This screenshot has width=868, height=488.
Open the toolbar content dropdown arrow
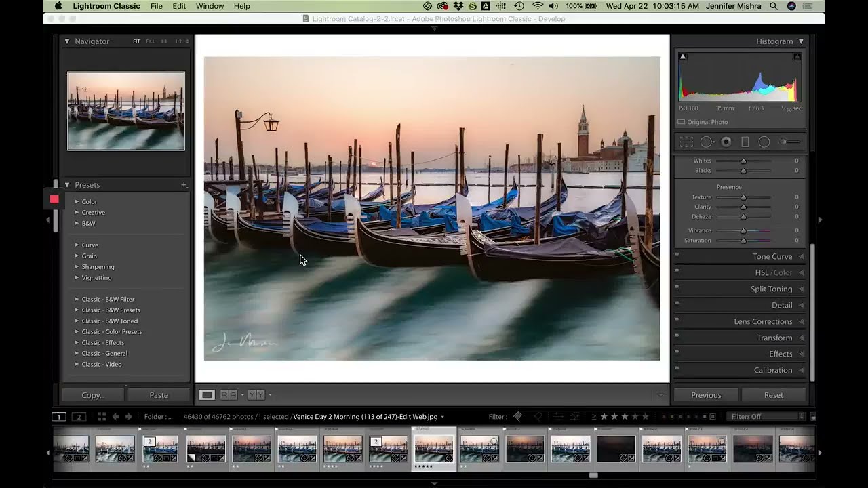pyautogui.click(x=660, y=394)
